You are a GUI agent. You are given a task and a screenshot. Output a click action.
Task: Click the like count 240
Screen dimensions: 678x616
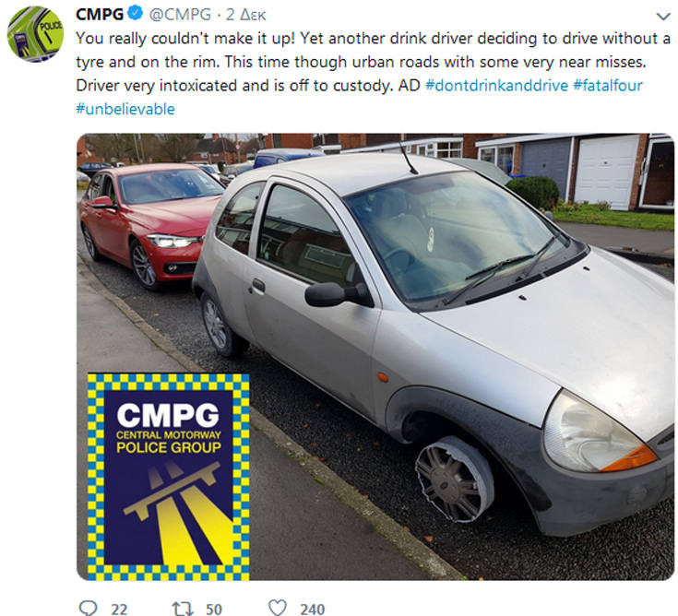click(312, 609)
